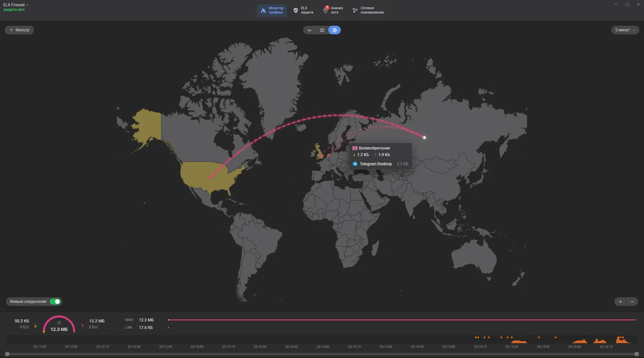Click the left timeline slider handle
This screenshot has width=644, height=358.
[x=7, y=354]
